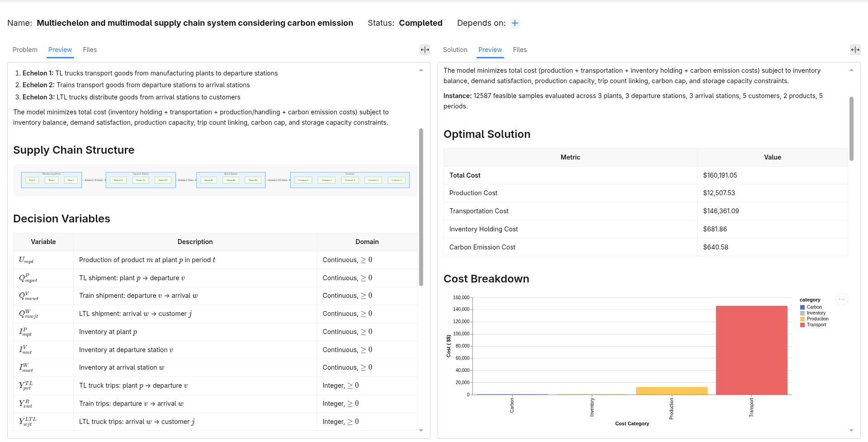Open the Supply Chain Structure diagram thumbnail
The image size is (868, 442).
[x=215, y=180]
